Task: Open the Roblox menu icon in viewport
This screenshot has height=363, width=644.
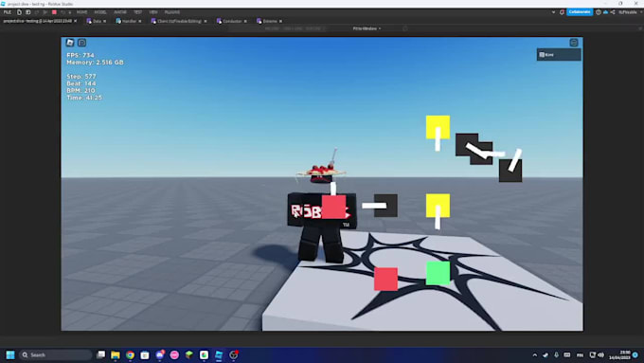Action: tap(70, 43)
